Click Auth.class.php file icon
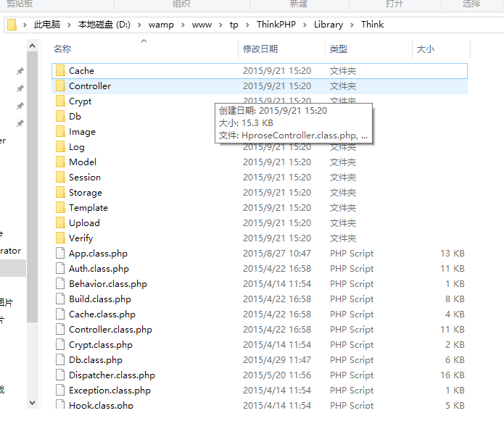 (x=60, y=268)
